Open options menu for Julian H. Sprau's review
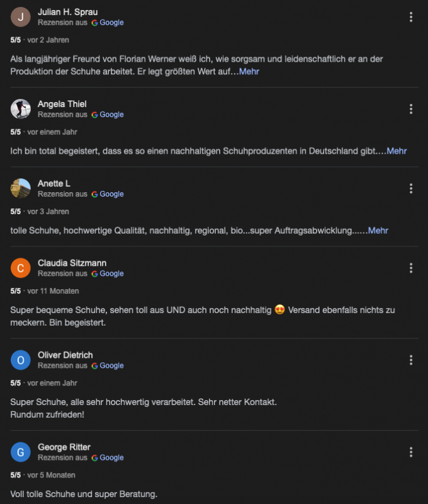This screenshot has height=504, width=428. click(410, 17)
